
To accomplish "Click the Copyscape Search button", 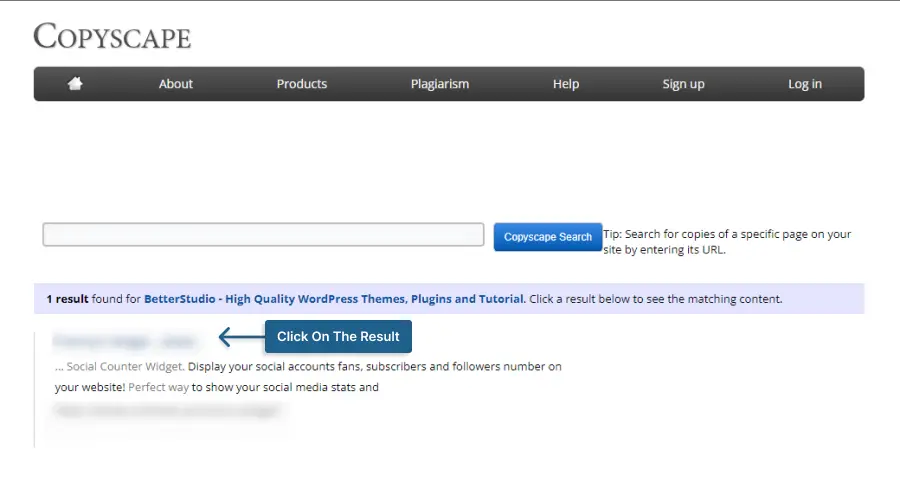I will click(x=548, y=237).
